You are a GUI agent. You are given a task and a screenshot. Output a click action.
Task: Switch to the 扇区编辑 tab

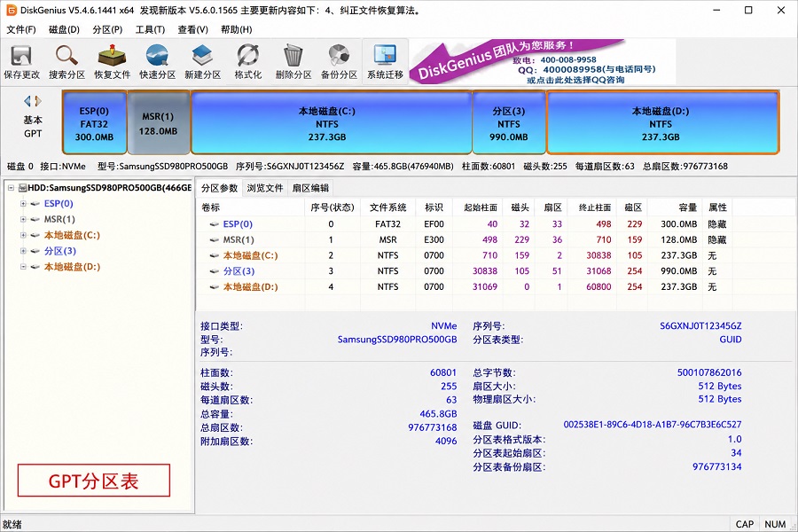click(x=310, y=188)
